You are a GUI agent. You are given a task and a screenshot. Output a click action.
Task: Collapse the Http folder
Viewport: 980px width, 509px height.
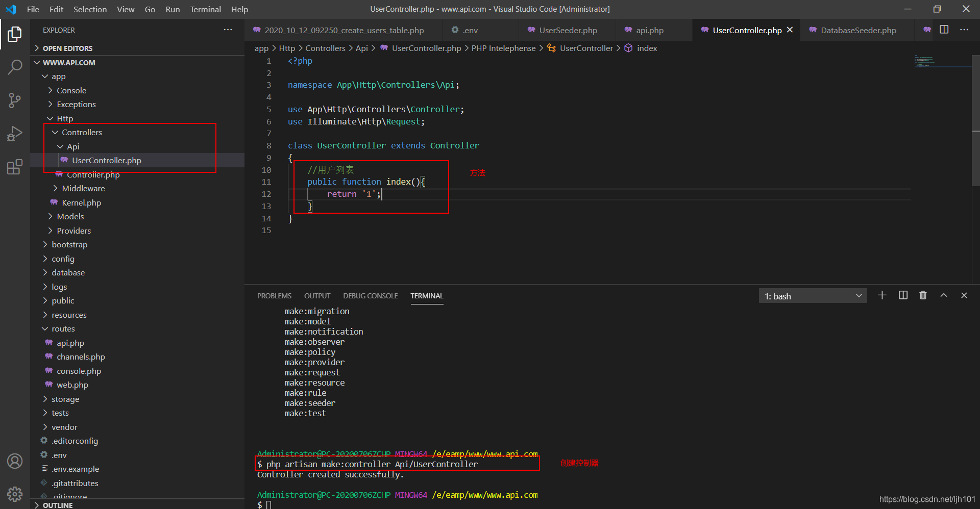(x=137, y=118)
